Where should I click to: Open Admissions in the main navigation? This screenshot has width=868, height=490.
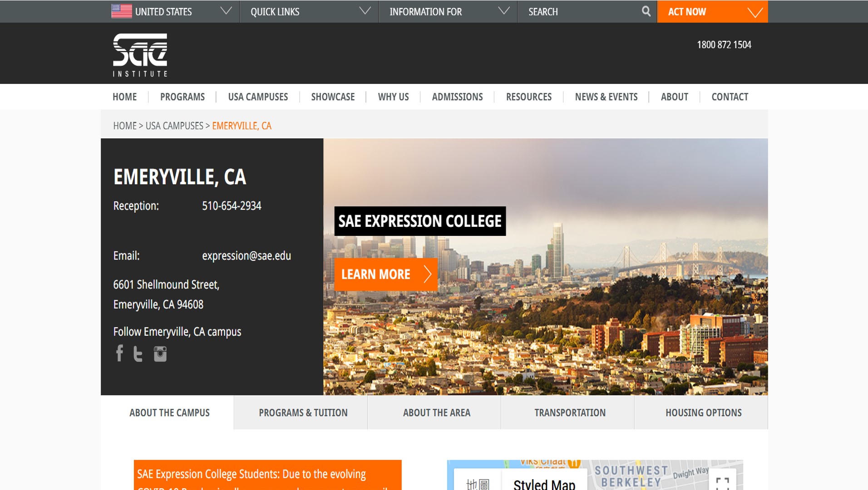pyautogui.click(x=457, y=97)
